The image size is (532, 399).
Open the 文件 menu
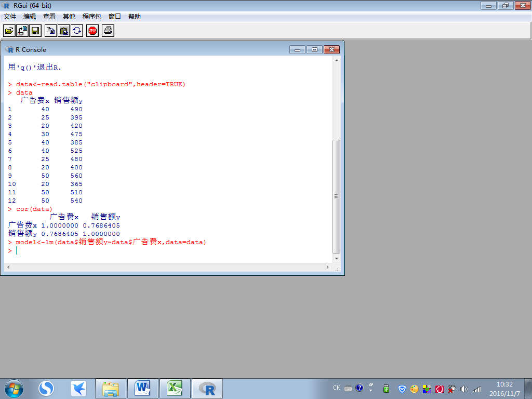pyautogui.click(x=10, y=16)
